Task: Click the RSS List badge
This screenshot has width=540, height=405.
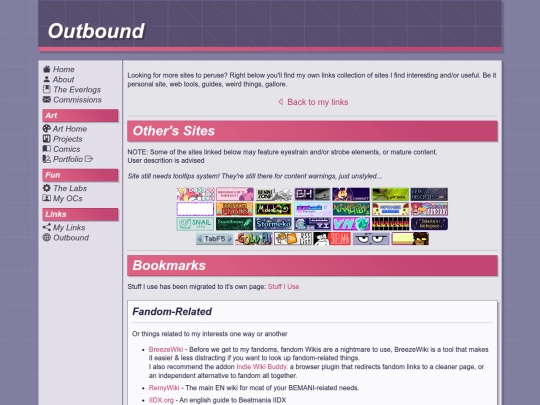Action: coord(293,239)
